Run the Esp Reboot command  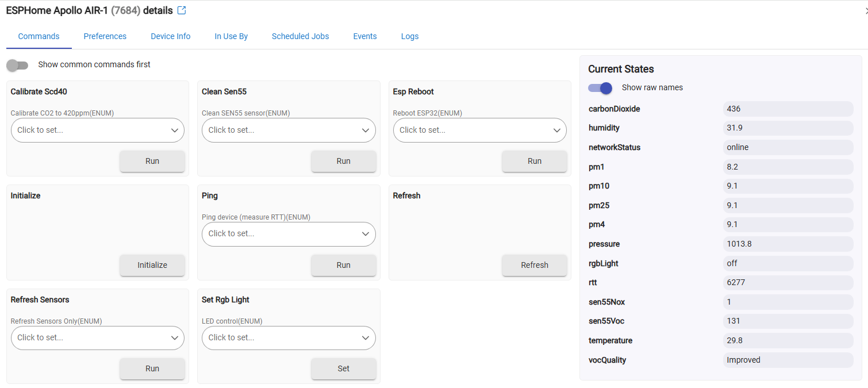tap(535, 161)
